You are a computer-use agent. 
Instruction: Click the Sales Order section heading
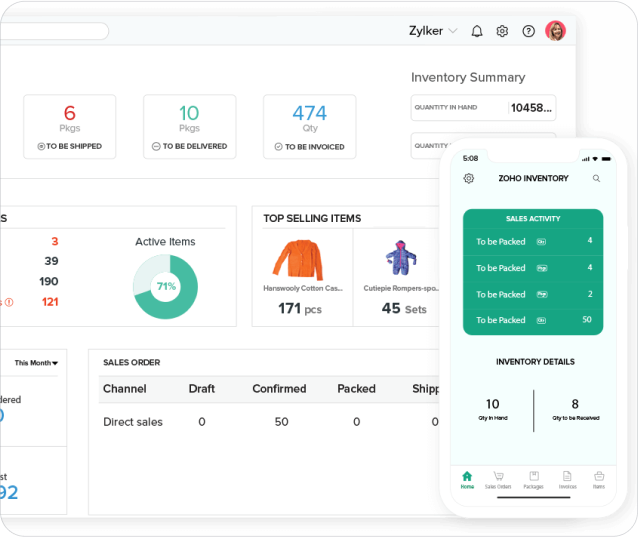point(131,362)
